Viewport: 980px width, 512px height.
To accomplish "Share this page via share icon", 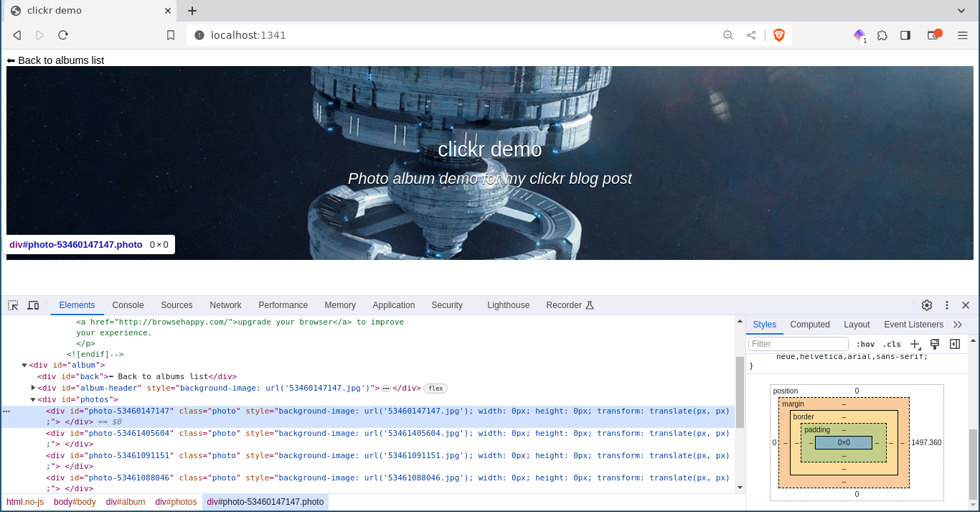I will point(751,35).
